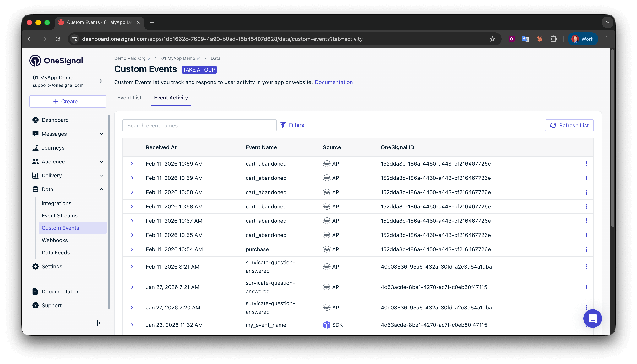Collapse sidebar with the arrow-bar icon

(100, 323)
